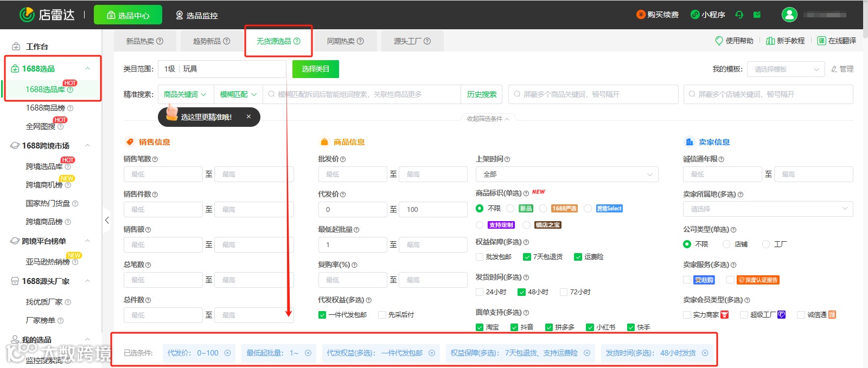This screenshot has height=368, width=868.
Task: Open the user avatar icon
Action: click(x=789, y=15)
